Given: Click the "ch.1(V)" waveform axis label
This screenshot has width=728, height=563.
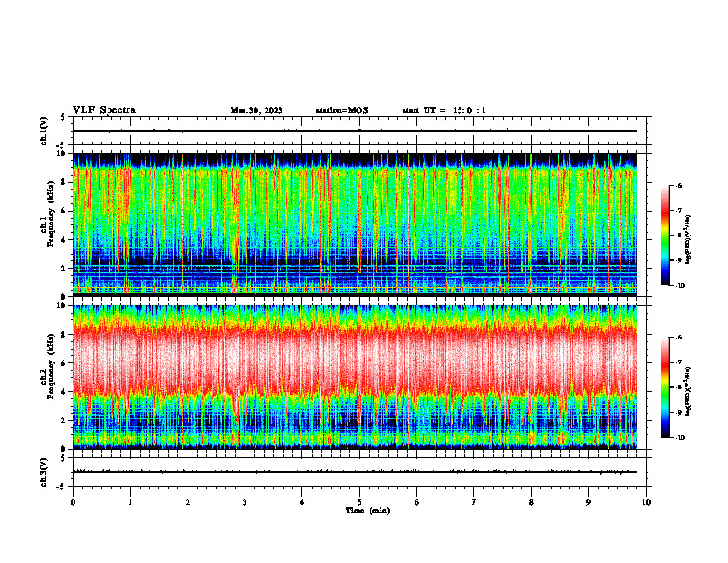Looking at the screenshot, I should [x=43, y=131].
